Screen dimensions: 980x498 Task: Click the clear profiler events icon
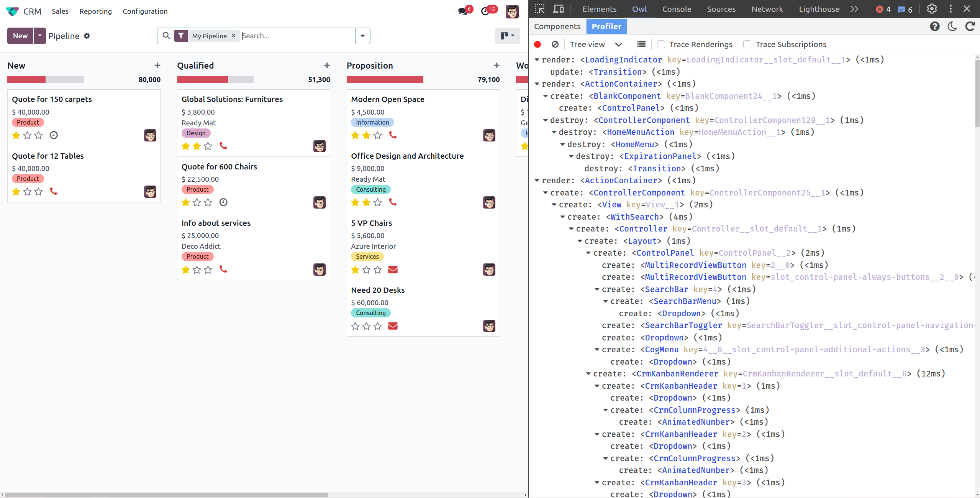click(555, 44)
